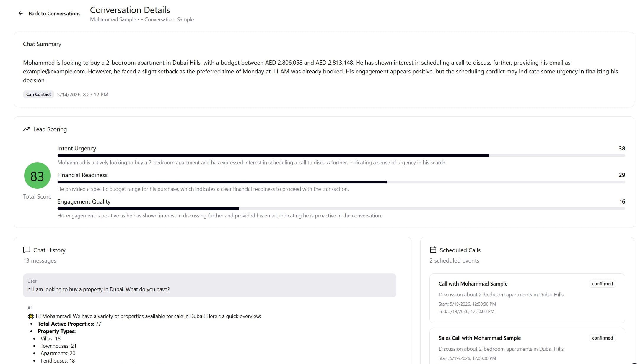Screen dimensions: 643x364
Task: Click the Chat History speech bubble icon
Action: click(27, 250)
